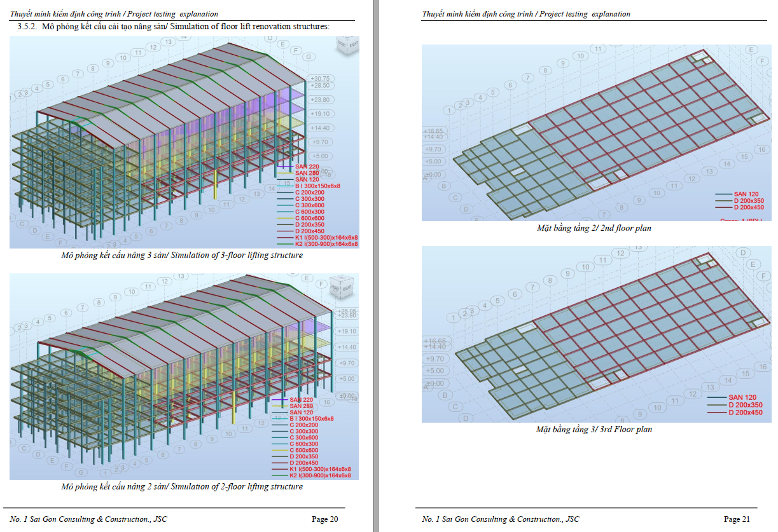Viewport: 778px width, 532px height.
Task: Click grid bubble 16 in the 2nd floor plan
Action: coord(761,150)
